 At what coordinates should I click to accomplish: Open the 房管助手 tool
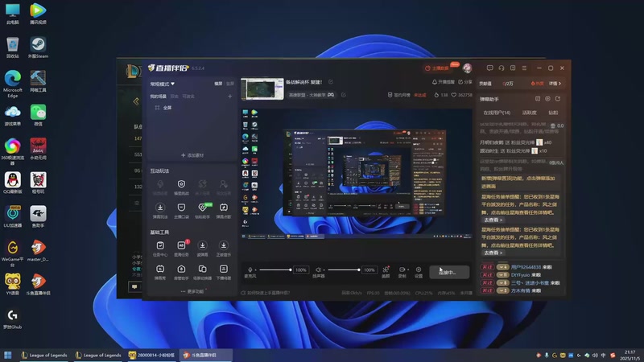[x=181, y=272]
